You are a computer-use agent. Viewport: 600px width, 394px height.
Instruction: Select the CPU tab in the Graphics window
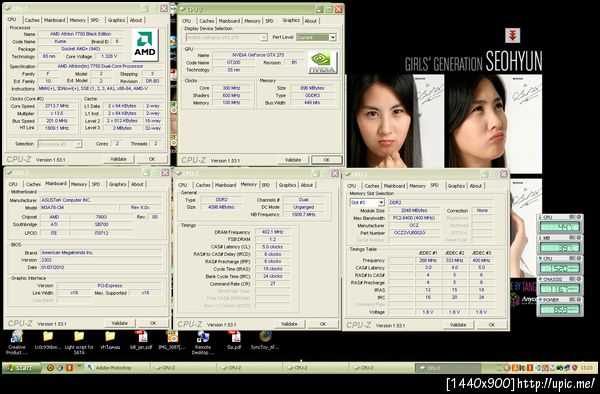click(x=186, y=21)
